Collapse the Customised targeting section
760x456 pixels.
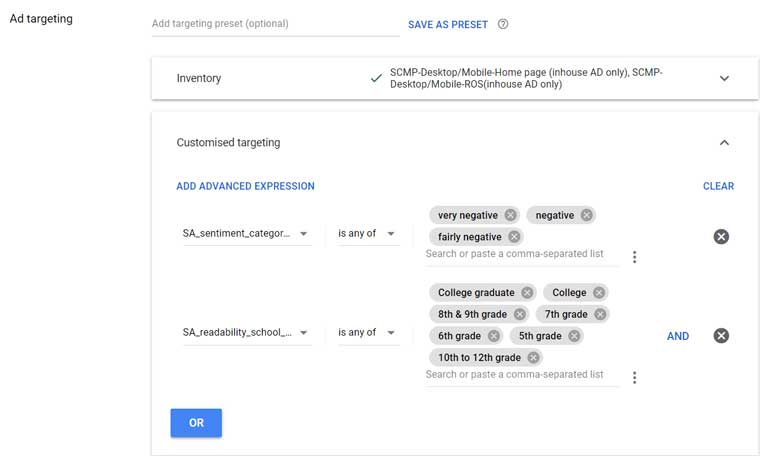[x=724, y=142]
